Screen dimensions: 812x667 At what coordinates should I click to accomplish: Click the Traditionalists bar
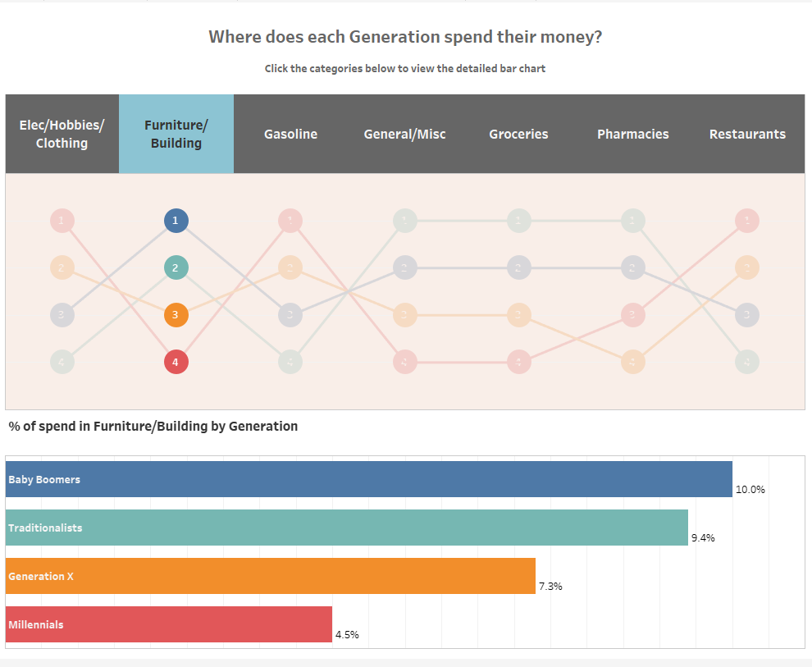click(x=344, y=528)
